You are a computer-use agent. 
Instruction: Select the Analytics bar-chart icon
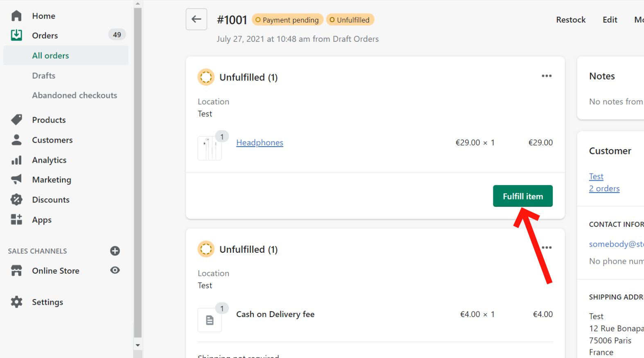coord(16,160)
